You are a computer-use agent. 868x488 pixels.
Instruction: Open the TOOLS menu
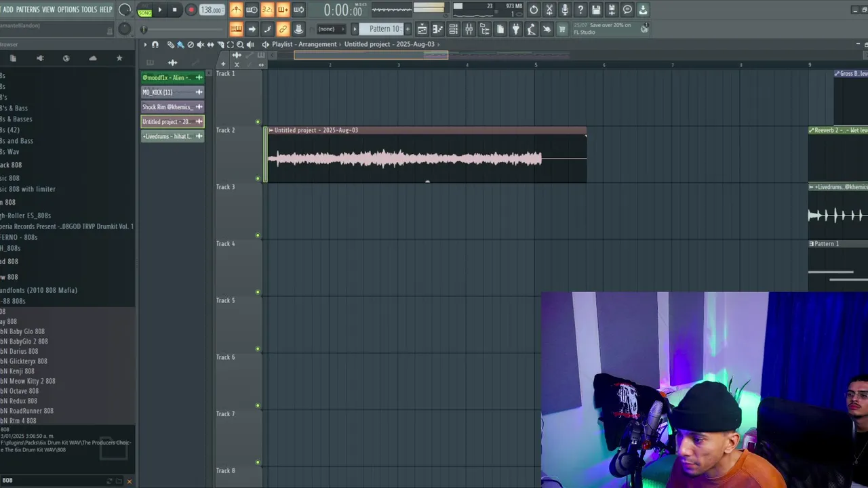tap(90, 9)
